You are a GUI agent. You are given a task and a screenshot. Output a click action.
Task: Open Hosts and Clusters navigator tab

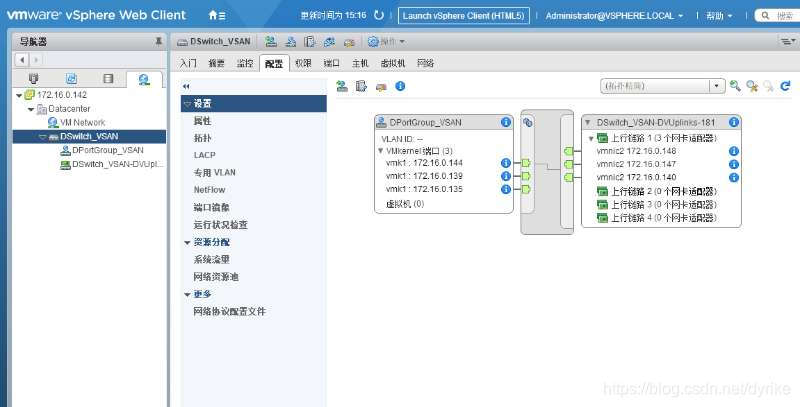point(34,79)
